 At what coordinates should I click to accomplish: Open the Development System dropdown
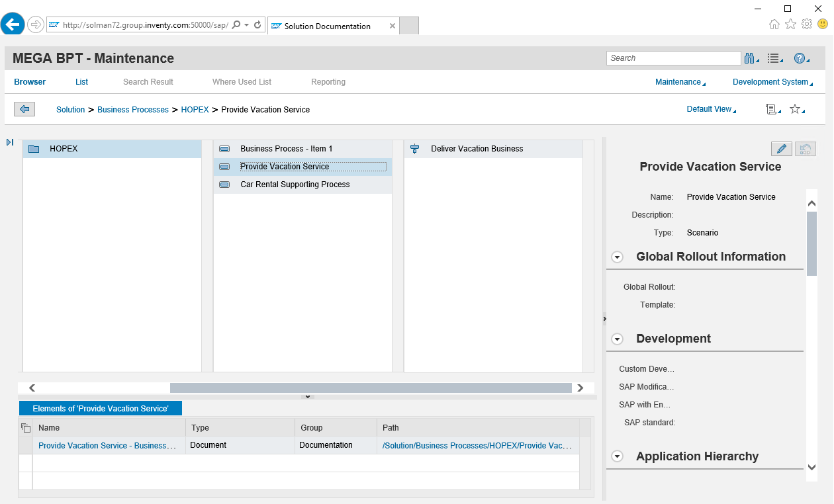pos(772,82)
